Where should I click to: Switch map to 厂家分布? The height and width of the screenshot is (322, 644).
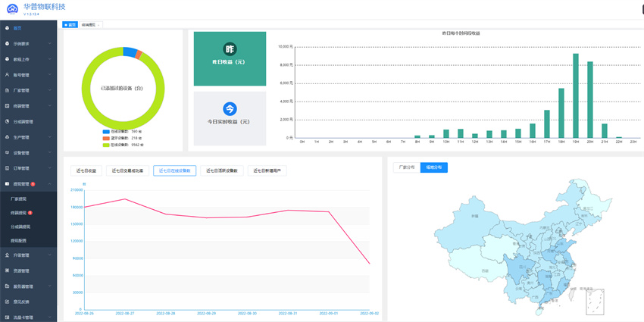coord(407,167)
